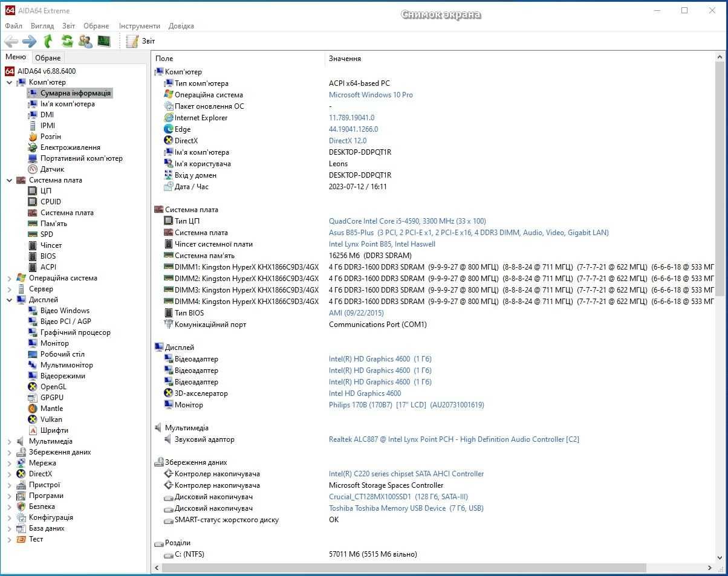Image resolution: width=728 pixels, height=576 pixels.
Task: Click the Відео Windows icon in tree
Action: click(x=33, y=311)
